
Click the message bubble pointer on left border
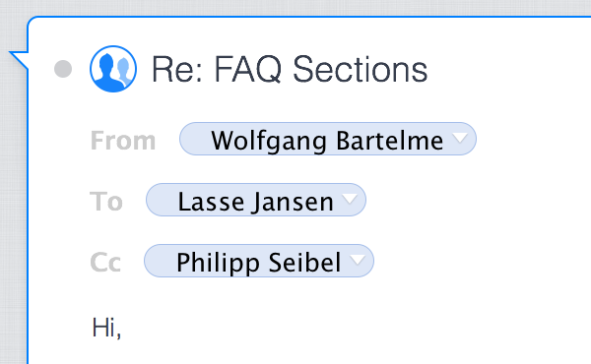[19, 59]
